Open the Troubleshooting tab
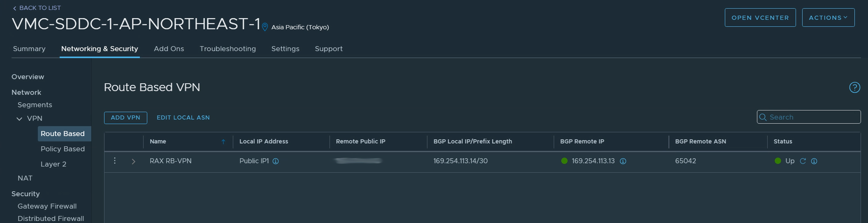The height and width of the screenshot is (223, 868). (227, 49)
